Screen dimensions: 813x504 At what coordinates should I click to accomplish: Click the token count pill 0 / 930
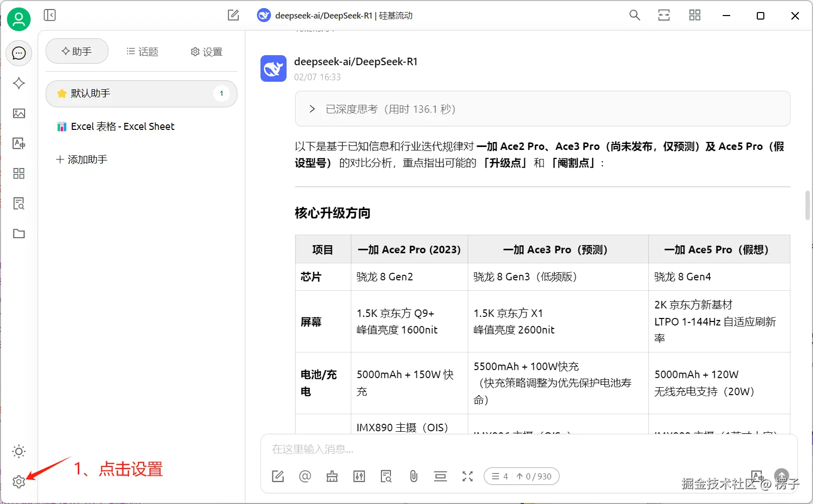pyautogui.click(x=521, y=476)
